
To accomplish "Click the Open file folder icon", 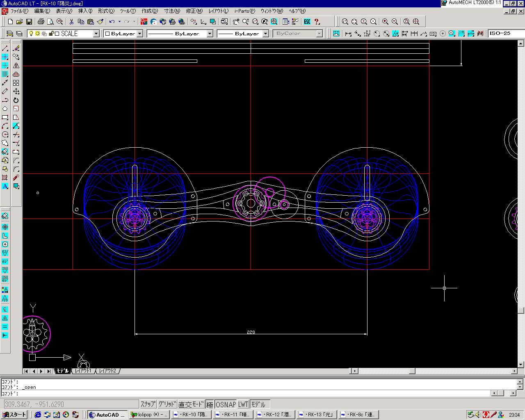I will coord(20,22).
